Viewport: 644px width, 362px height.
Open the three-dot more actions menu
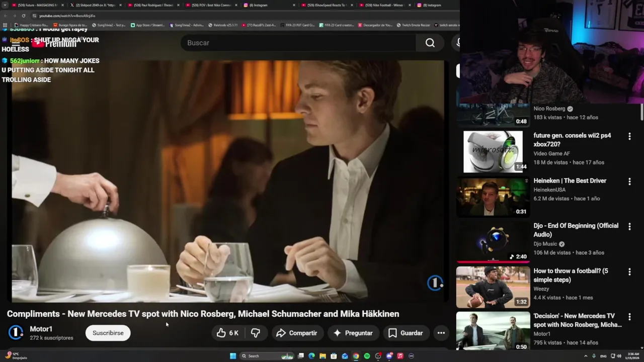click(x=441, y=333)
